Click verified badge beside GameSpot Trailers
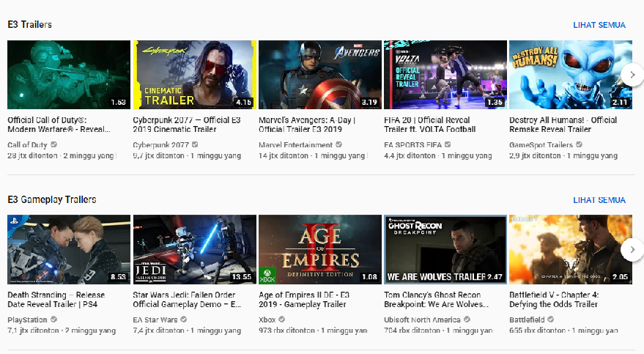The width and height of the screenshot is (644, 354). (579, 144)
